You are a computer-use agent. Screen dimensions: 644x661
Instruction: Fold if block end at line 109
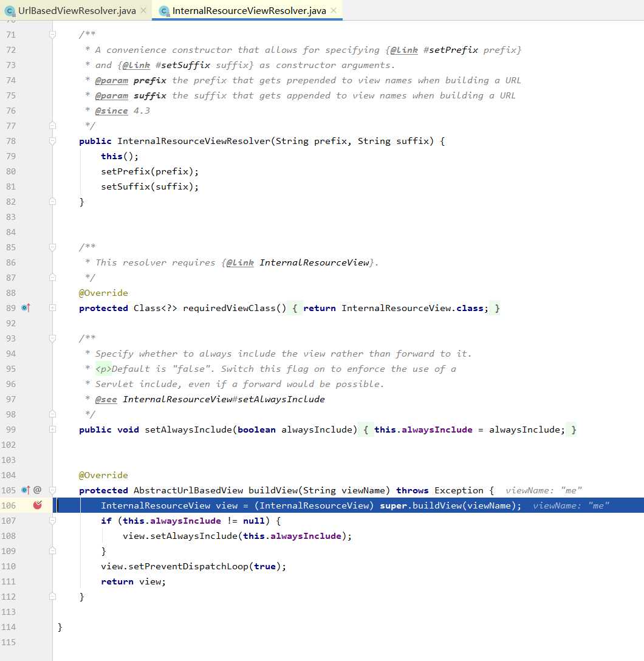pyautogui.click(x=52, y=550)
